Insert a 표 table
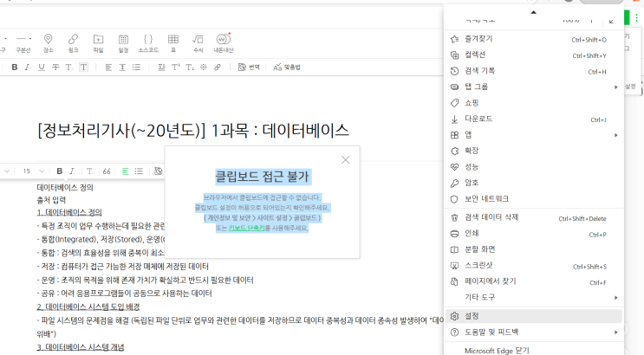The image size is (644, 355). [x=173, y=43]
